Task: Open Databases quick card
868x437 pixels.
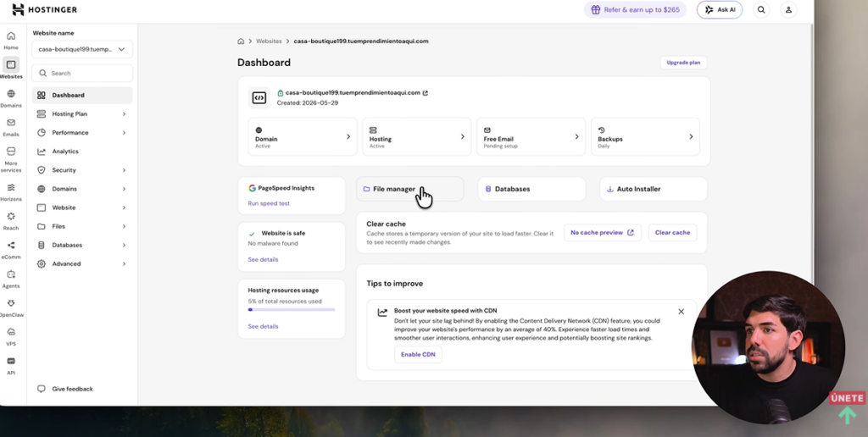Action: click(x=531, y=189)
